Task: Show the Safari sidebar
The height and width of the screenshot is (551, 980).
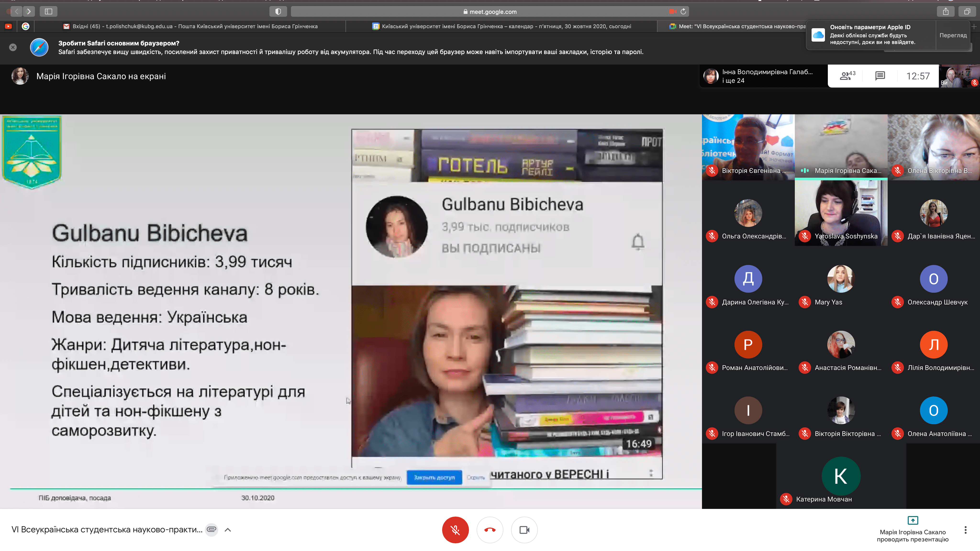Action: [48, 11]
